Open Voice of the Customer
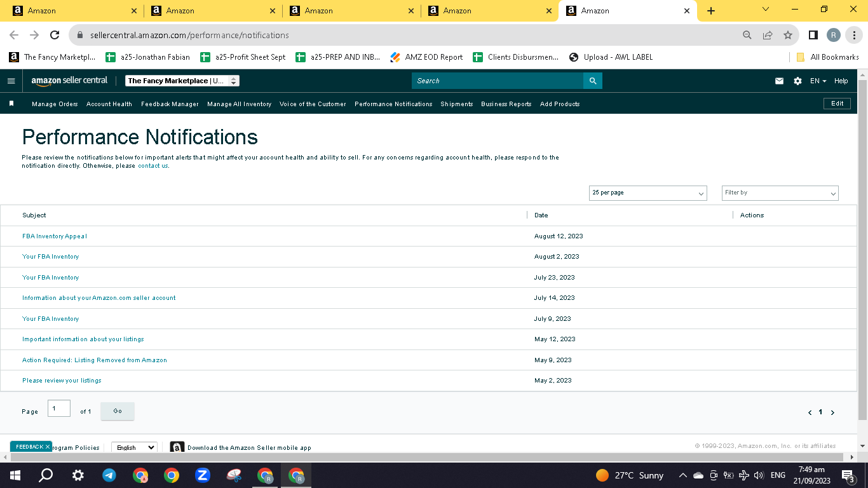 313,104
